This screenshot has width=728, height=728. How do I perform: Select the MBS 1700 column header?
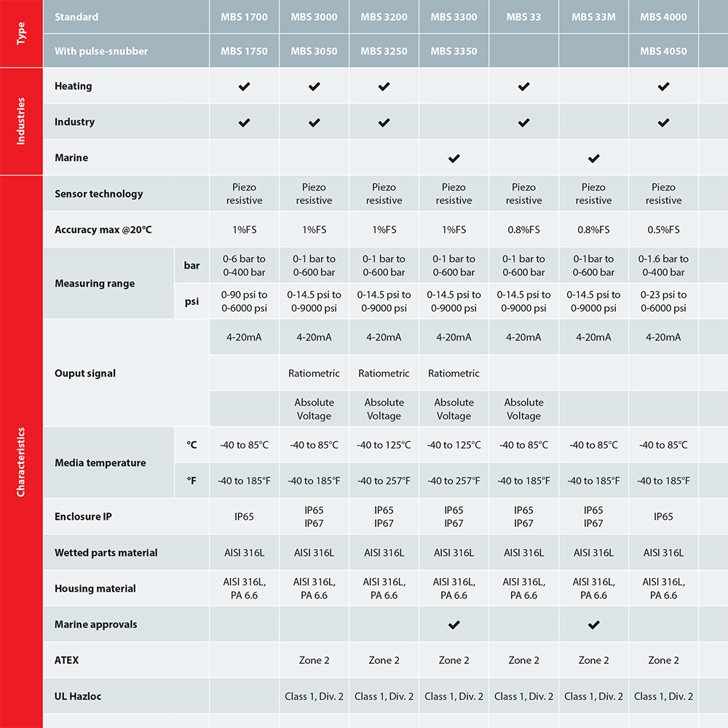(x=244, y=17)
